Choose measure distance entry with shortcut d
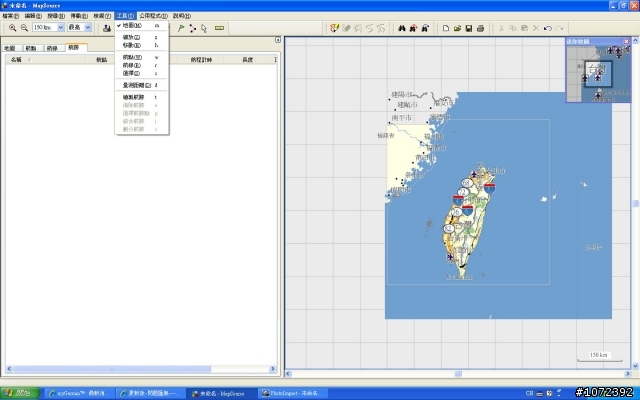Viewport: 640px width, 400px height. click(x=141, y=85)
